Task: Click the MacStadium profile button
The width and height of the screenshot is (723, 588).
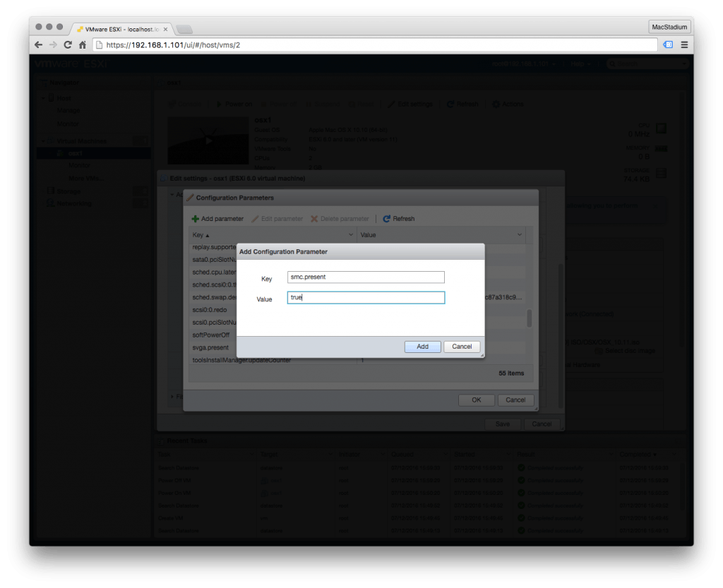Action: click(x=669, y=27)
